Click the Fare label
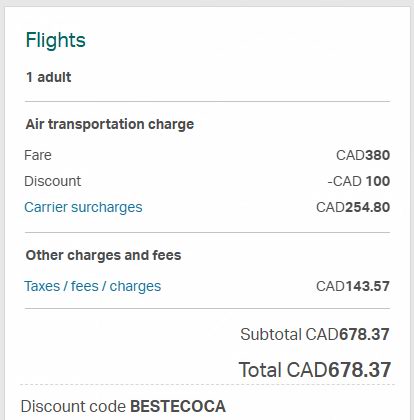The width and height of the screenshot is (414, 420). [38, 155]
